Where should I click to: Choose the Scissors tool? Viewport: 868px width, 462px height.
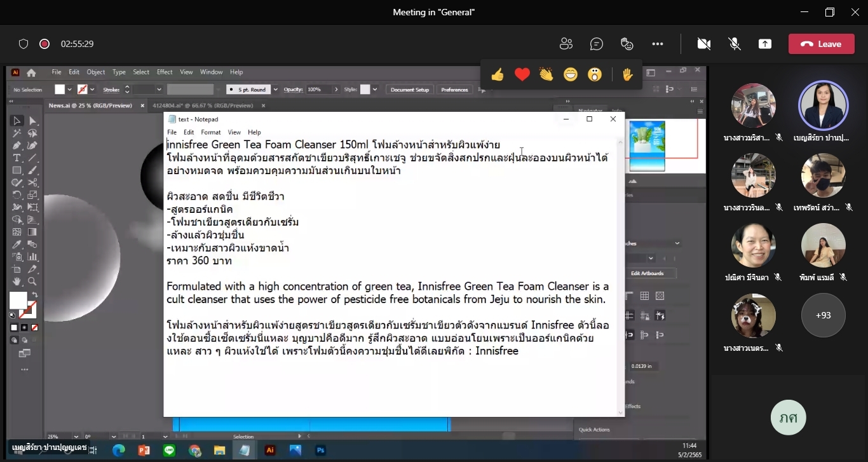pyautogui.click(x=32, y=182)
